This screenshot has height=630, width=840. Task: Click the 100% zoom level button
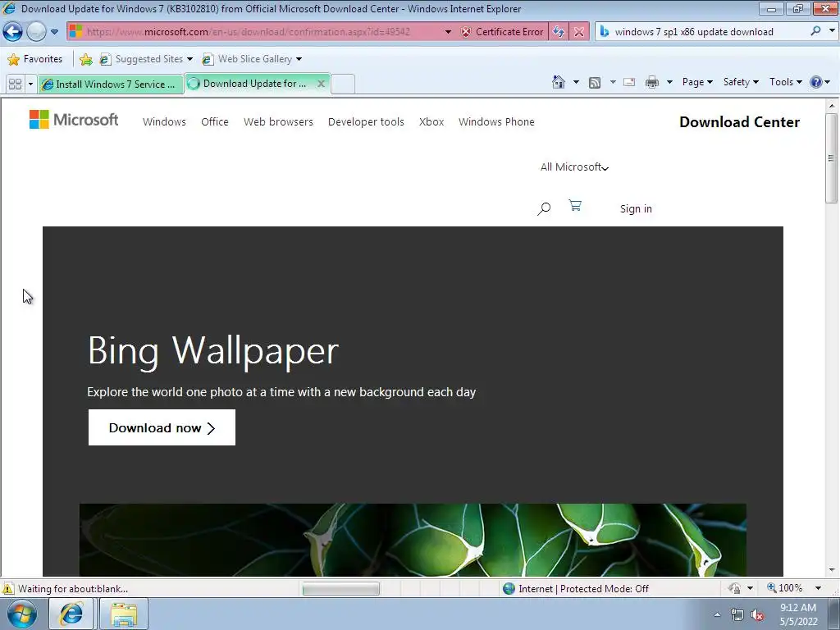pos(785,588)
